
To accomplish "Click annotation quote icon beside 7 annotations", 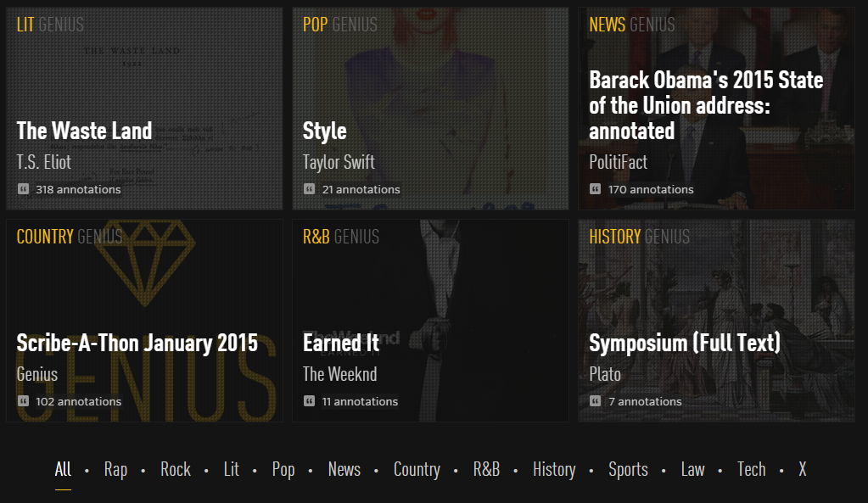I will pos(595,401).
